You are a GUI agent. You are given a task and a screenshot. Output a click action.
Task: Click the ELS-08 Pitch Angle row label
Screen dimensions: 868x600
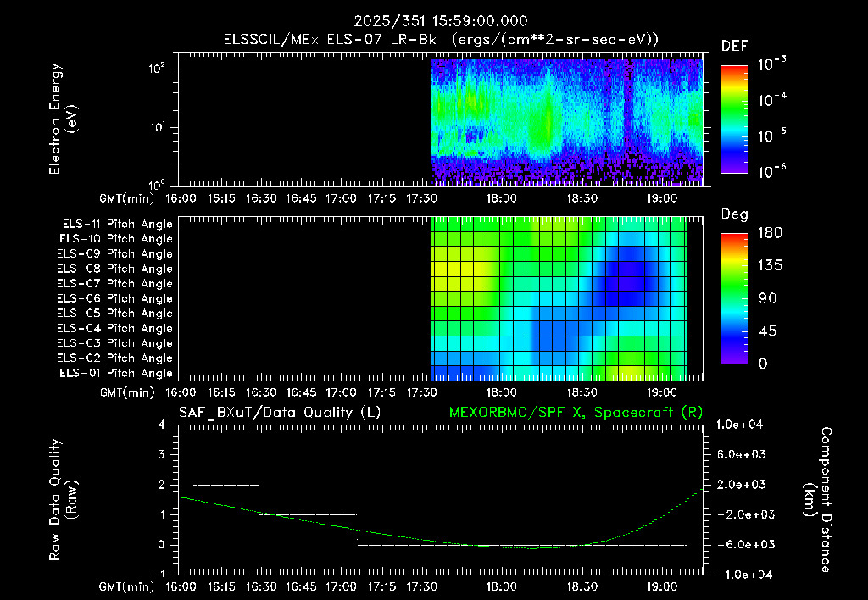114,269
